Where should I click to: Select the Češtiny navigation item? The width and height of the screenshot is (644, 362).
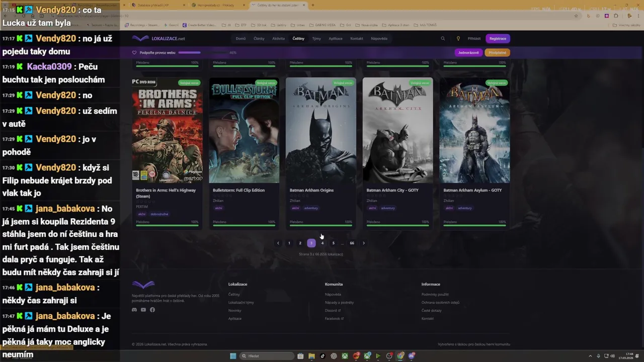pos(298,39)
